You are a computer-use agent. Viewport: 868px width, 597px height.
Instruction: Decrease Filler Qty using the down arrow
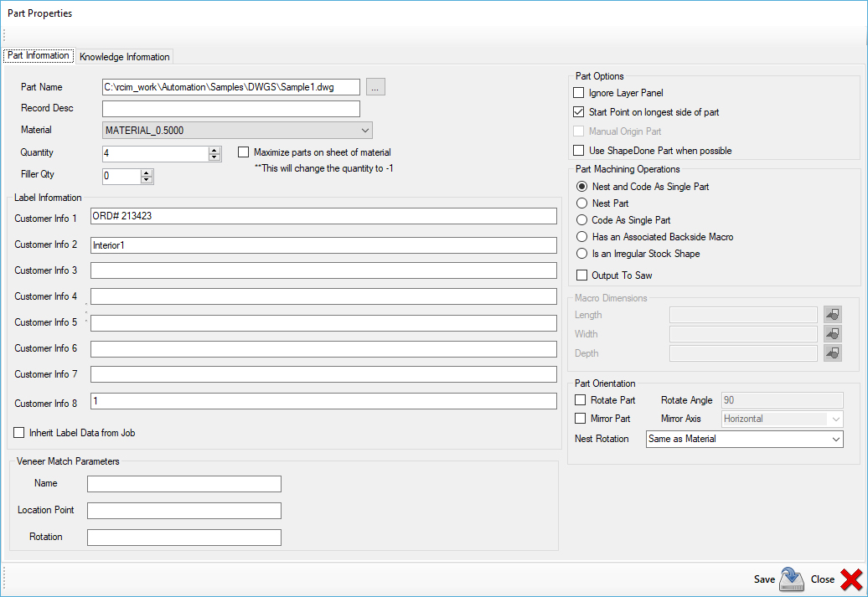147,180
